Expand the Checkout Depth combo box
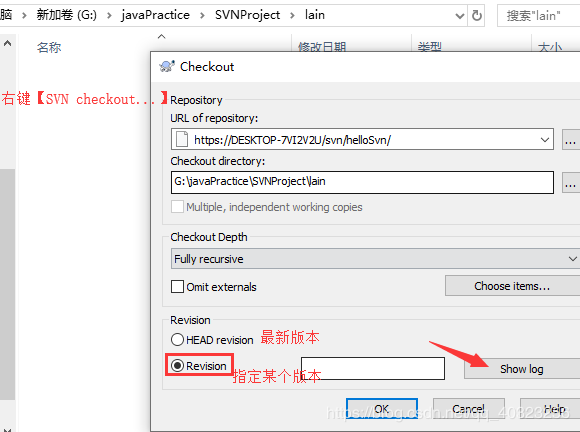This screenshot has height=432, width=580. point(375,259)
